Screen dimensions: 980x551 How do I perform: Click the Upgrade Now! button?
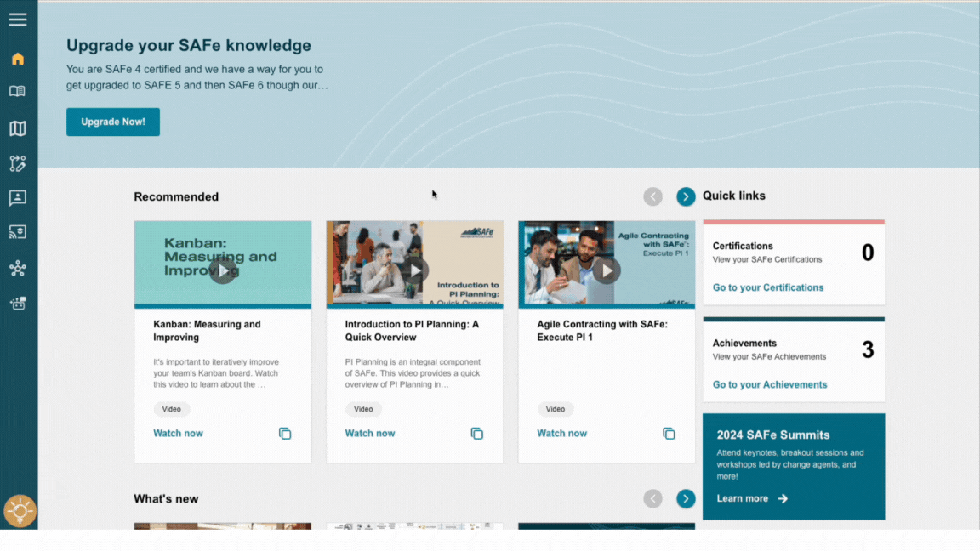(113, 122)
